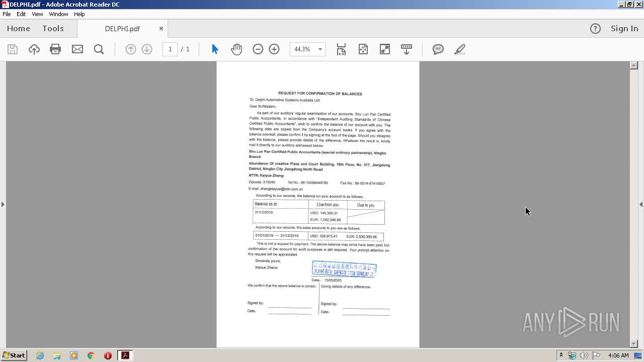The height and width of the screenshot is (362, 644).
Task: Print the DELPHI.pdf document
Action: point(55,49)
